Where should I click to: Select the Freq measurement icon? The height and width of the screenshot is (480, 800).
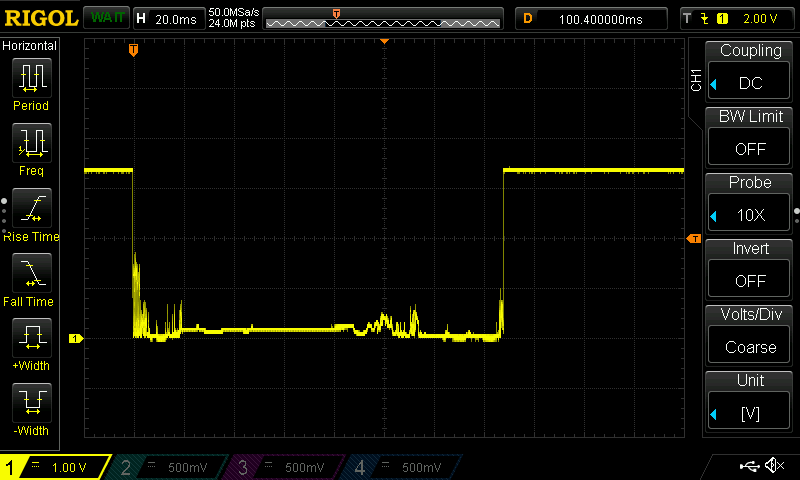click(32, 143)
